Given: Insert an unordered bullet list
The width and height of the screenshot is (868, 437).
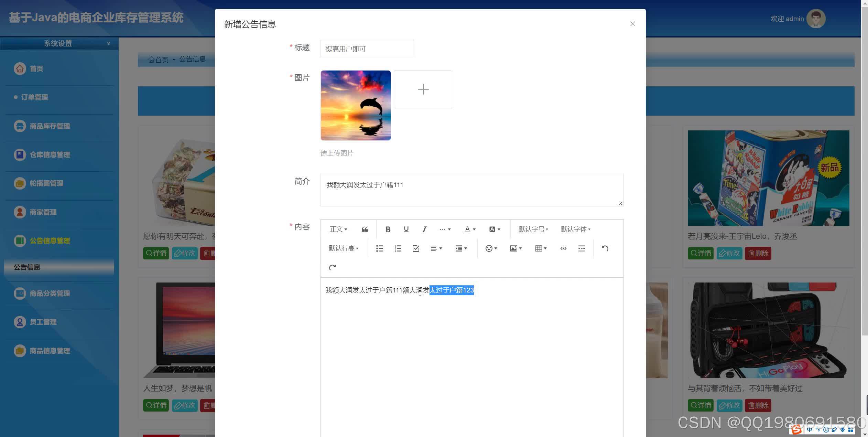Looking at the screenshot, I should pos(379,248).
